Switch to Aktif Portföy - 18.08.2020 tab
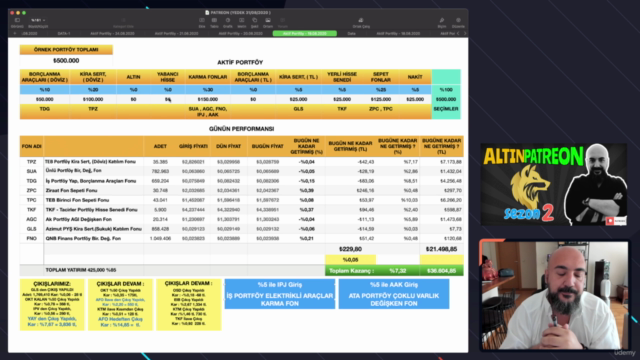This screenshot has height=360, width=640. click(398, 33)
